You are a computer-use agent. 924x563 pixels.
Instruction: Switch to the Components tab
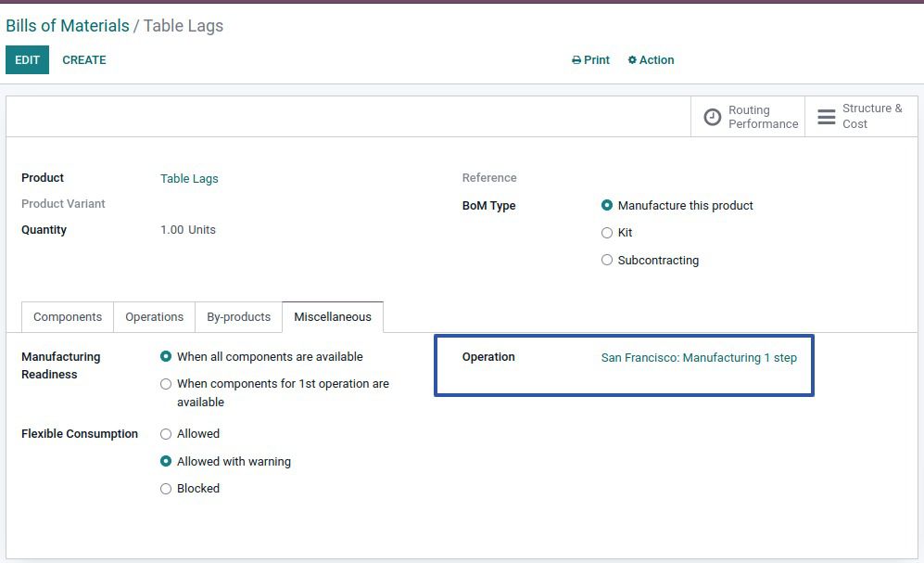point(68,317)
